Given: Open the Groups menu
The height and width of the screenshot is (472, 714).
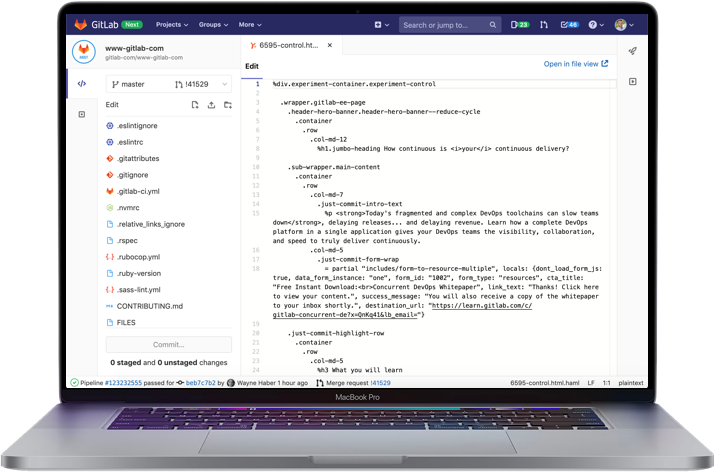Looking at the screenshot, I should pos(213,25).
